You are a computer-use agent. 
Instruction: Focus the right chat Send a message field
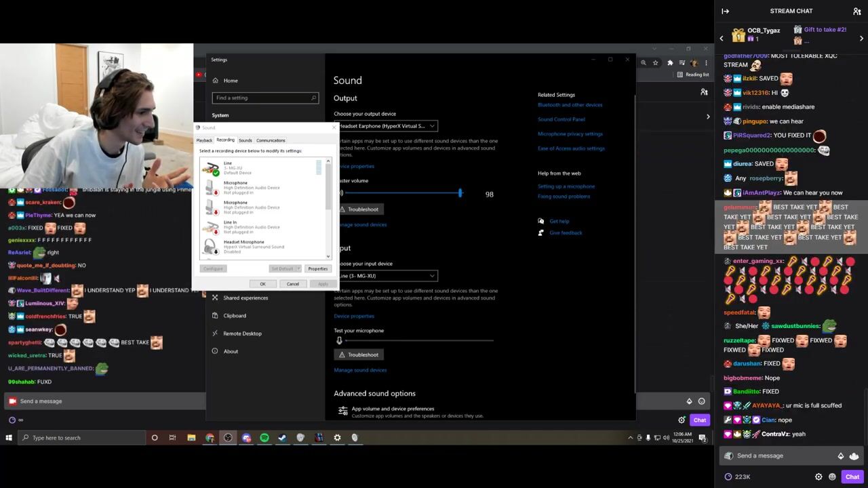pos(791,455)
